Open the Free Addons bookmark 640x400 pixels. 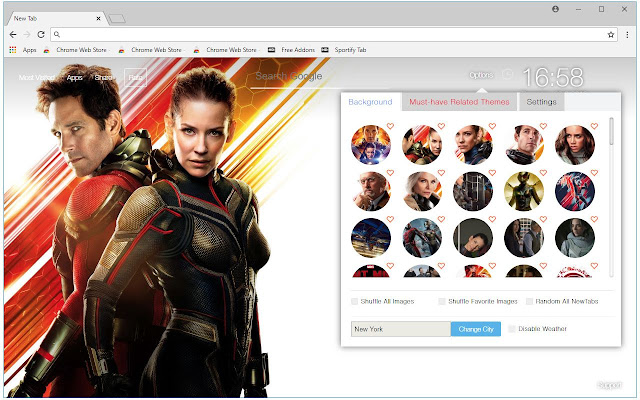tap(291, 50)
